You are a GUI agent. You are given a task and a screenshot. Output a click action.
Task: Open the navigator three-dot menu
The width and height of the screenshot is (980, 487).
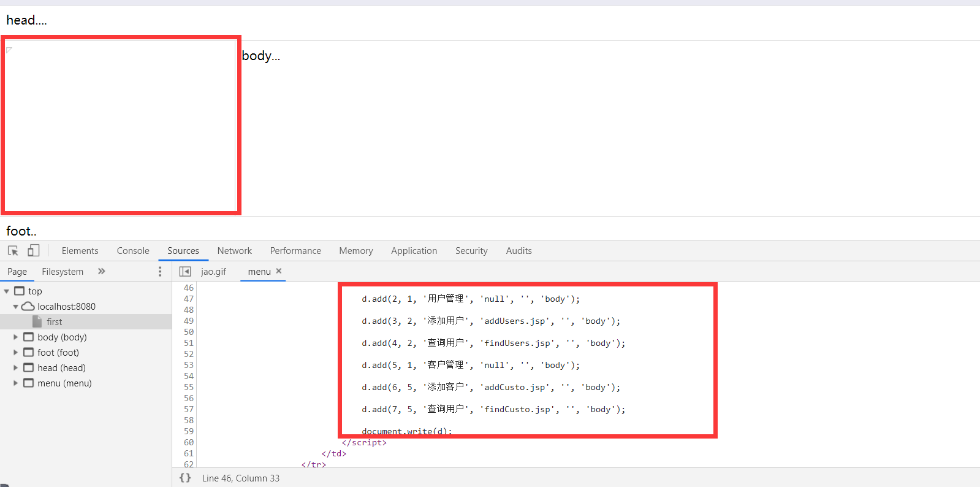tap(160, 271)
